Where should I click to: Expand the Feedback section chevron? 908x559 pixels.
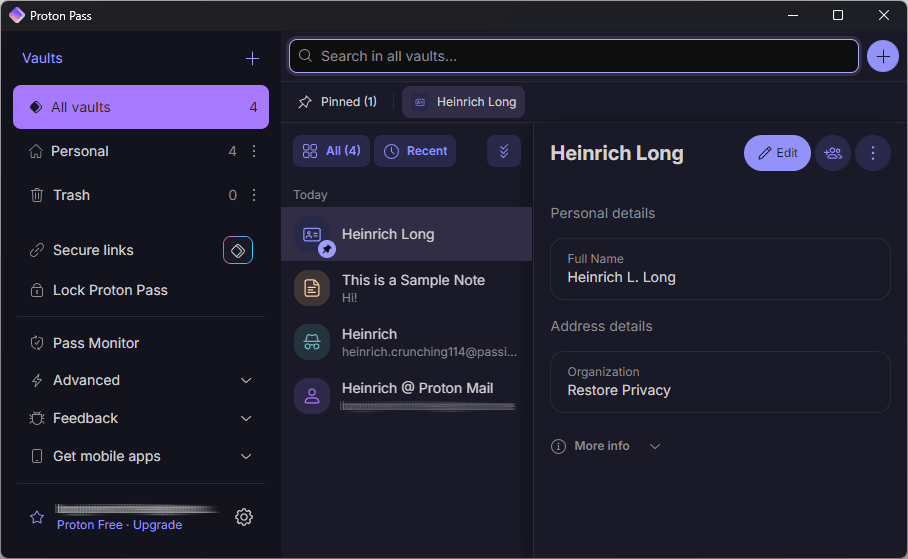point(246,418)
